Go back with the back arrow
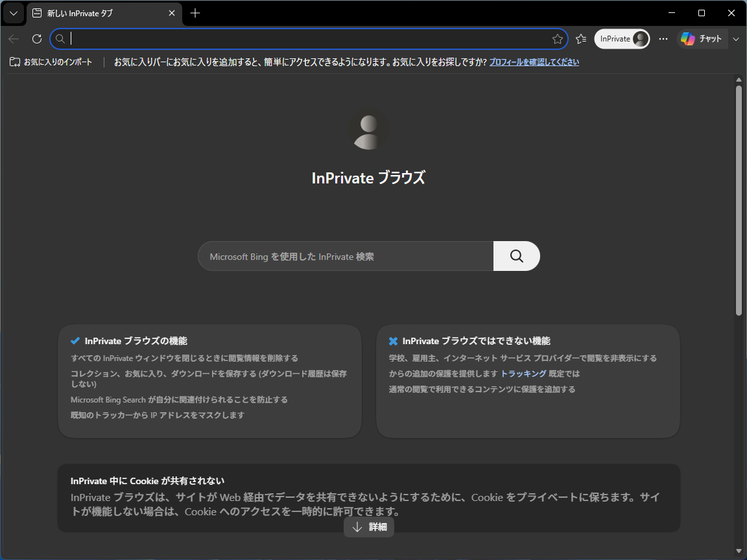This screenshot has width=747, height=560. point(14,39)
